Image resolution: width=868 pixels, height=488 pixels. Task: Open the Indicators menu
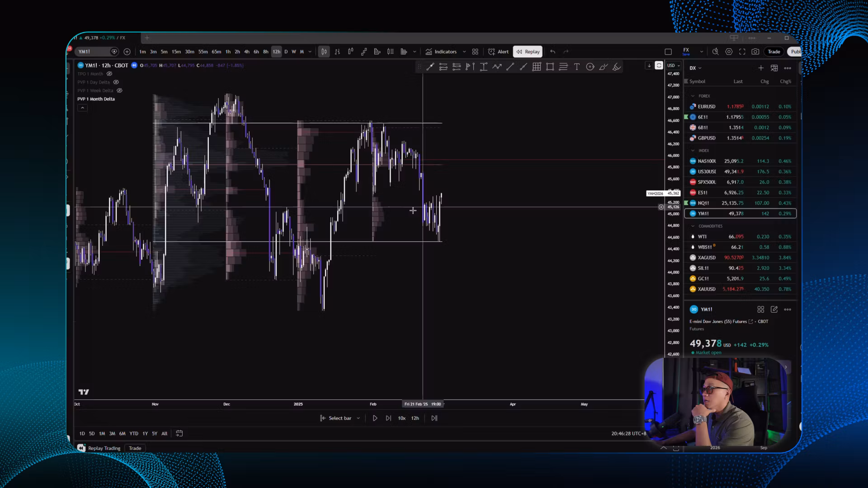(441, 52)
